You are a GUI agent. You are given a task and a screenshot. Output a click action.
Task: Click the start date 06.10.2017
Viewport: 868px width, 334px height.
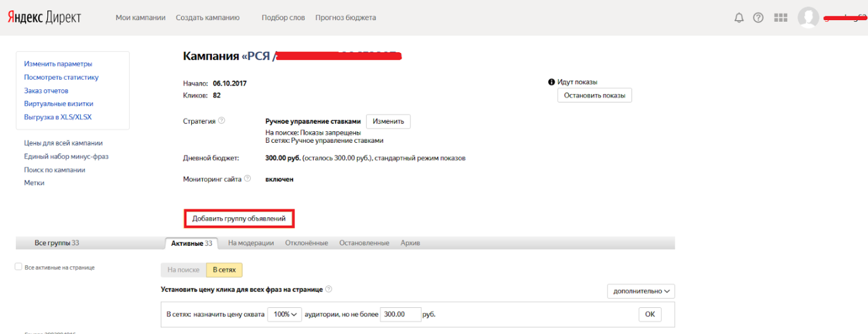click(229, 83)
